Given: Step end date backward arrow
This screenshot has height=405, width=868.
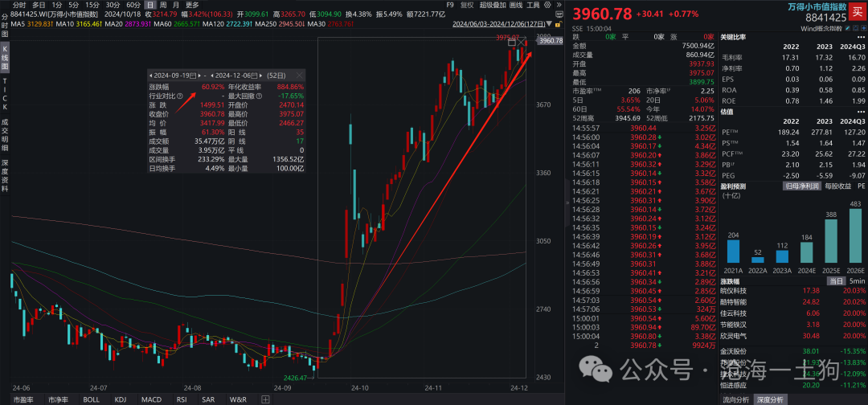Looking at the screenshot, I should (212, 76).
